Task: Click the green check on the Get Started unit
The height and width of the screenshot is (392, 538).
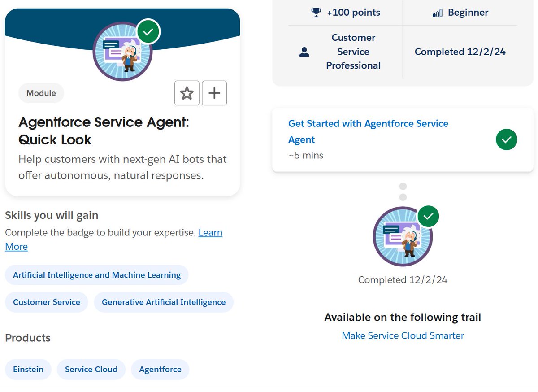Action: point(507,139)
